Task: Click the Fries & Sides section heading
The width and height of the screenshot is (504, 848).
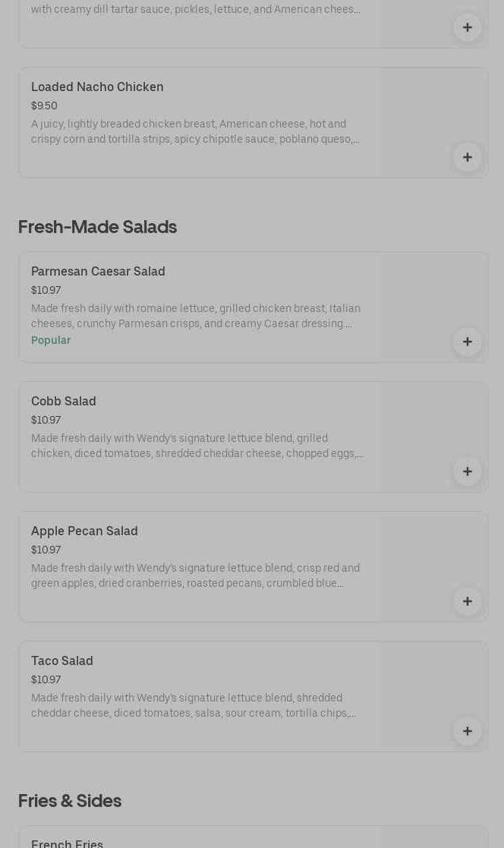Action: (70, 801)
